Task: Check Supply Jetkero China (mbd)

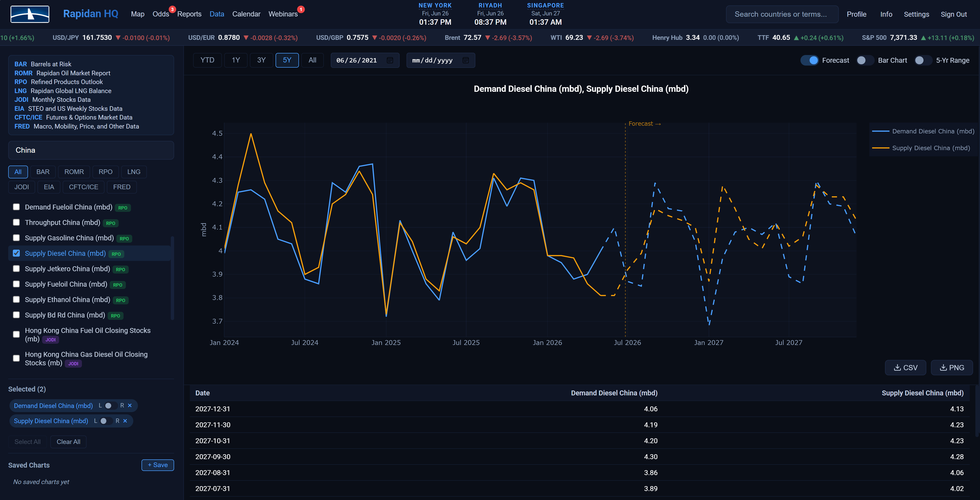Action: [x=16, y=268]
